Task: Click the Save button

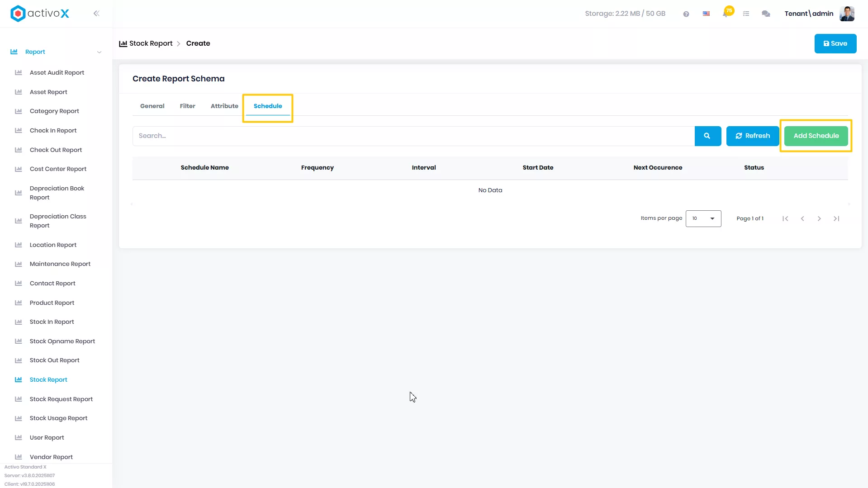Action: pyautogui.click(x=835, y=43)
